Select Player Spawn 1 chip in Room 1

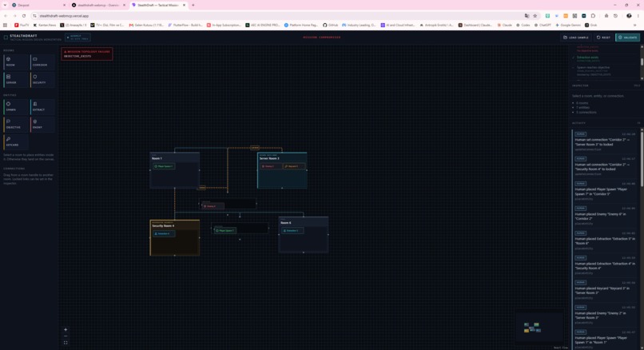point(164,166)
